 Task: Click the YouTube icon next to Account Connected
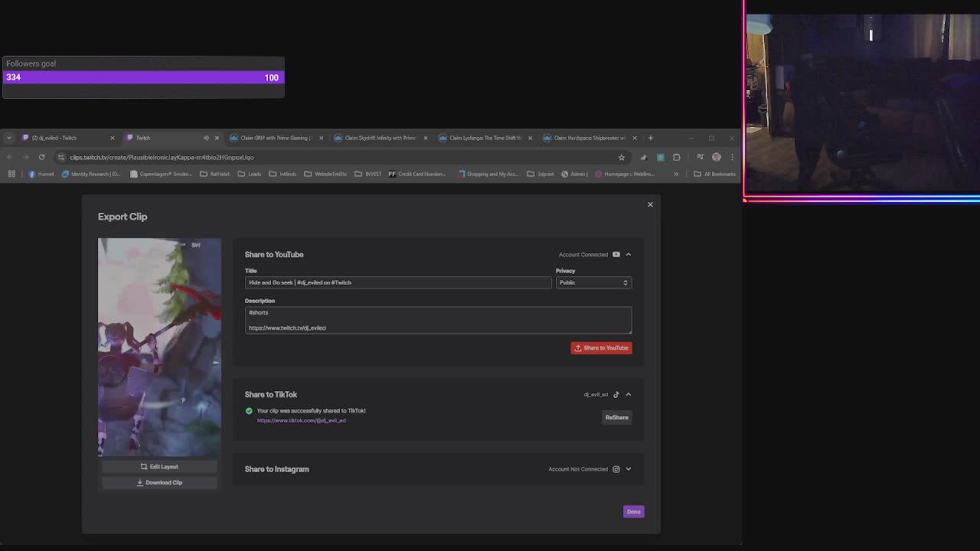(x=616, y=254)
